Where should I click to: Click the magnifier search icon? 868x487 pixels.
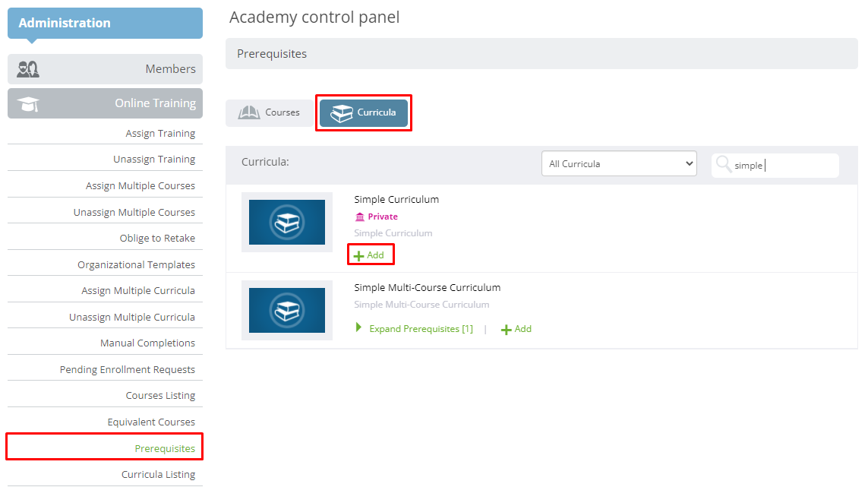pos(723,164)
